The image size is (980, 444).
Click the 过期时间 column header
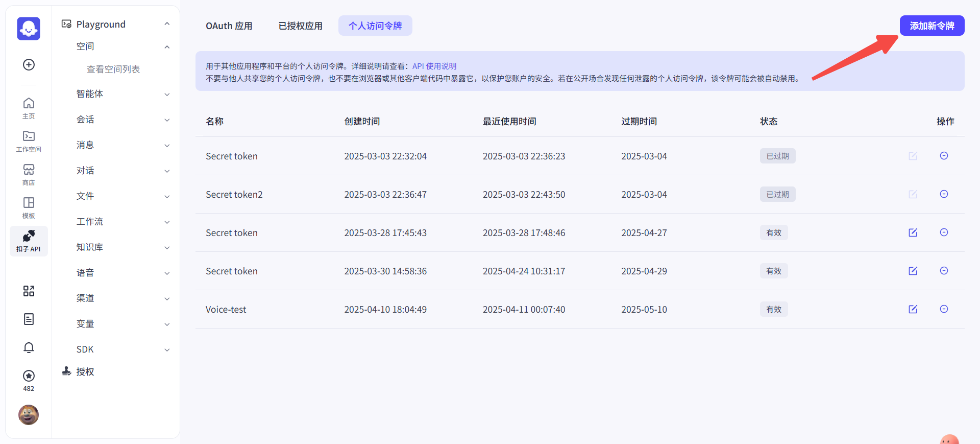click(x=639, y=121)
